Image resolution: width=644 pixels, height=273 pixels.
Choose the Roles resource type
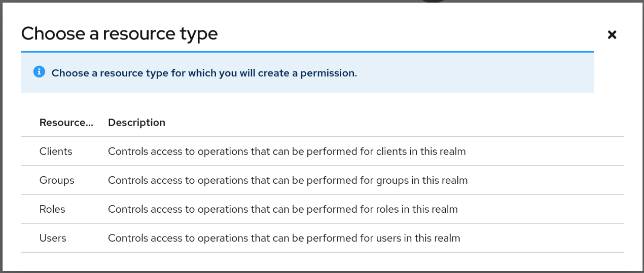click(x=52, y=209)
